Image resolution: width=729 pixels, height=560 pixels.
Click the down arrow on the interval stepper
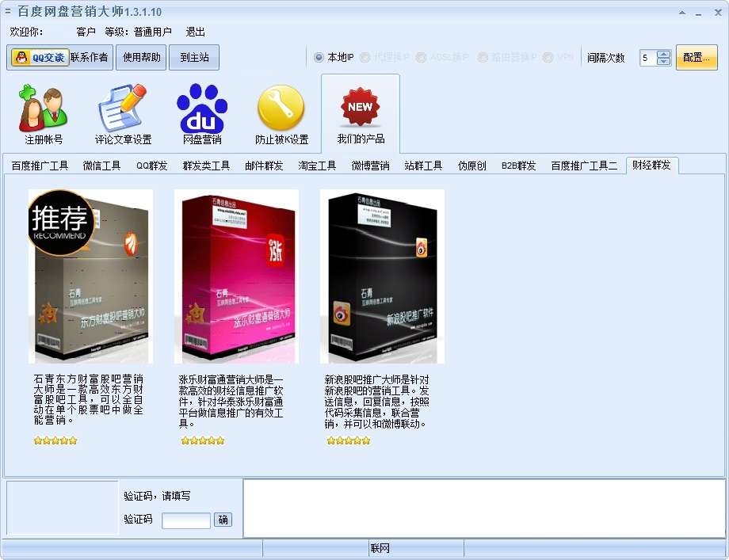[x=662, y=61]
